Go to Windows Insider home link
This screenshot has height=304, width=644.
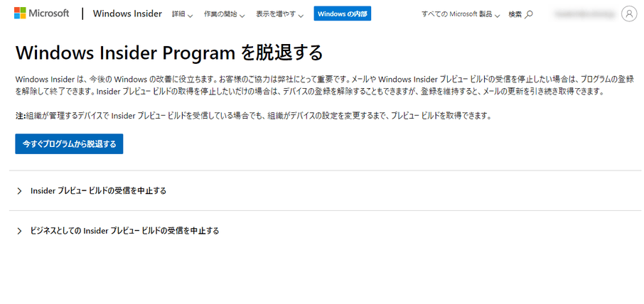127,13
